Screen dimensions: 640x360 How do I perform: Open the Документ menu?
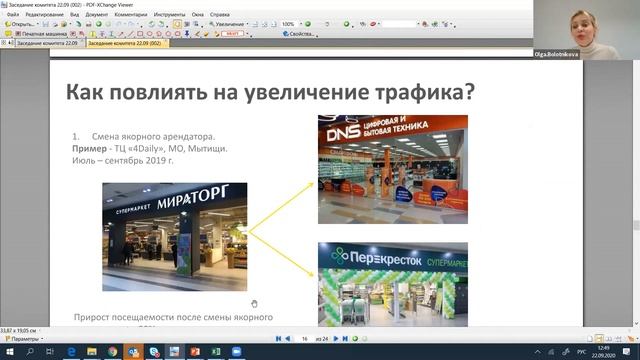point(97,14)
